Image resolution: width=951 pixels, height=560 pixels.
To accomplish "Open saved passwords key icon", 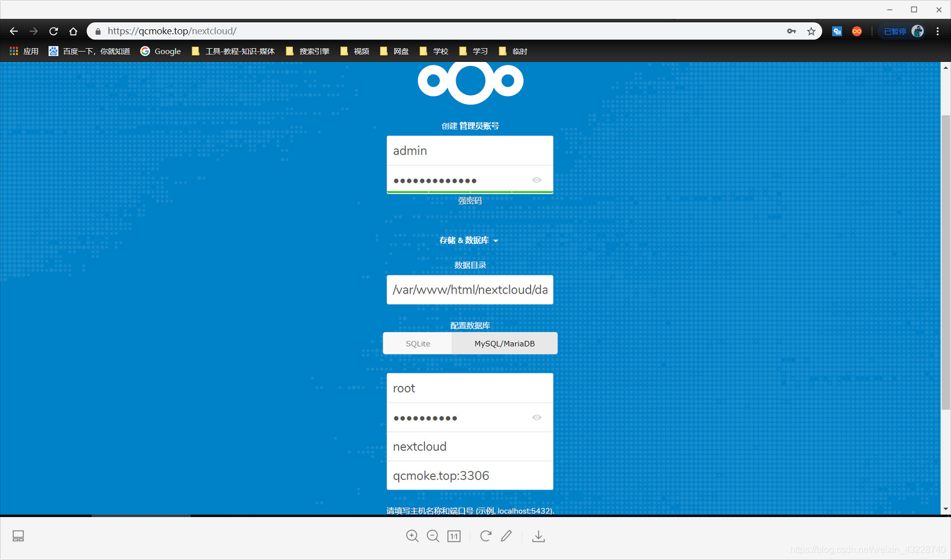I will click(791, 31).
